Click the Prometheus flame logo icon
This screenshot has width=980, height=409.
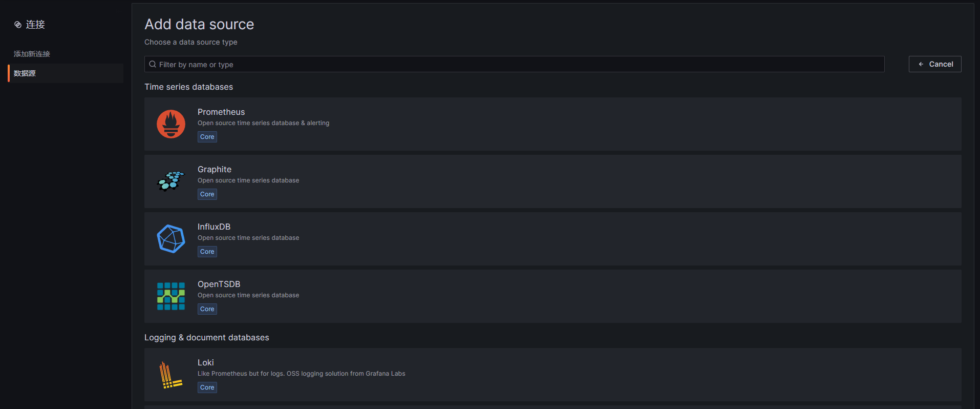pyautogui.click(x=171, y=124)
